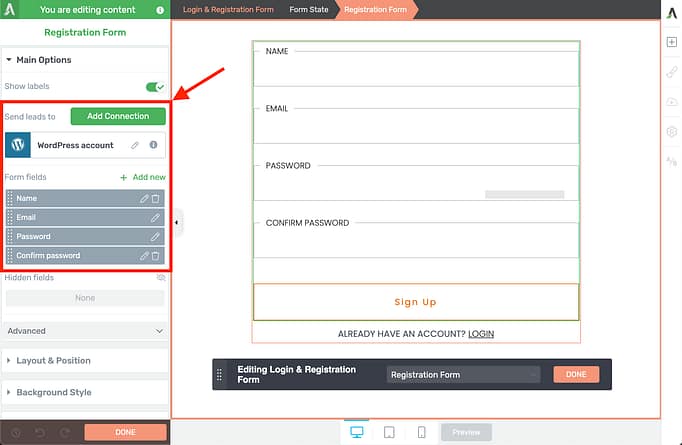The height and width of the screenshot is (445, 682).
Task: Switch to the mobile preview icon
Action: [x=421, y=432]
